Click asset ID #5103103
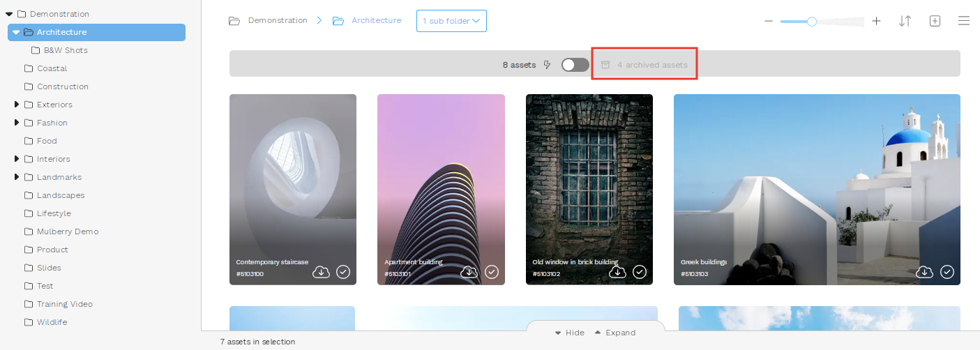 point(694,274)
